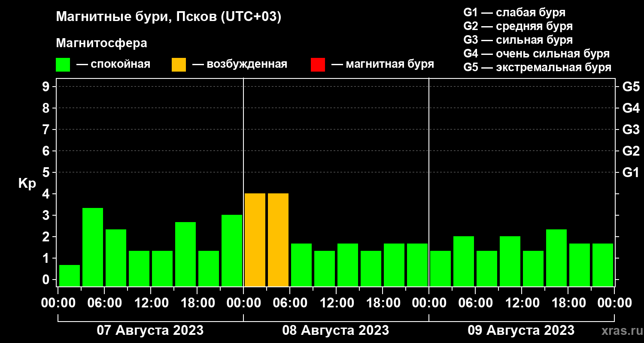The height and width of the screenshot is (343, 644).
Task: Click the 06:00–09:00 green bar on 07 Августа
Action: pos(116,258)
